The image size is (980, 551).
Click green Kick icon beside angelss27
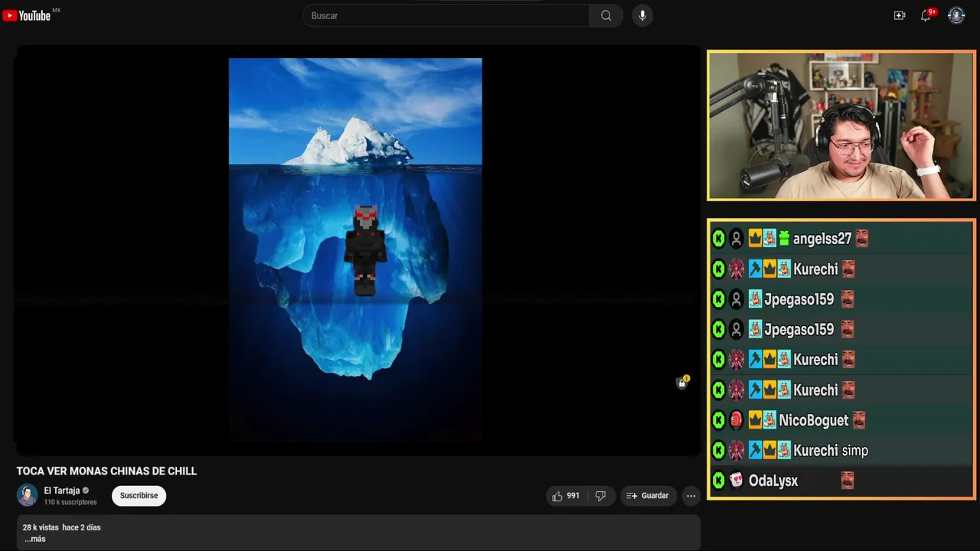point(718,239)
